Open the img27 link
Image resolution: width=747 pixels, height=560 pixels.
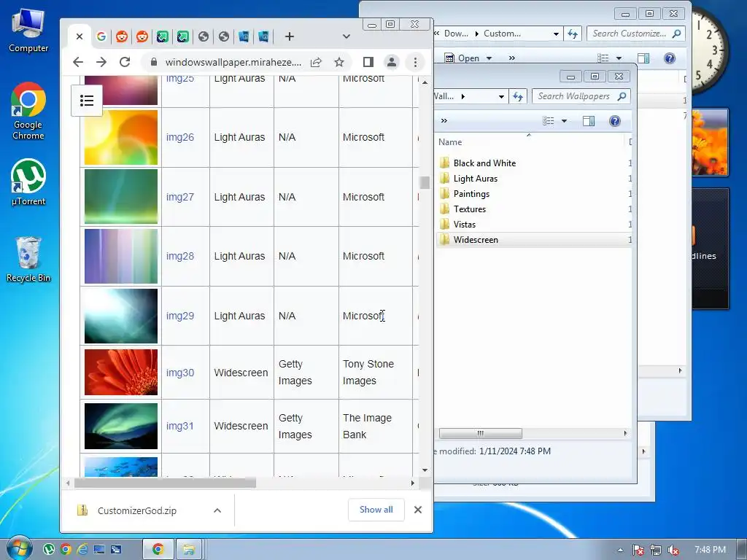180,197
